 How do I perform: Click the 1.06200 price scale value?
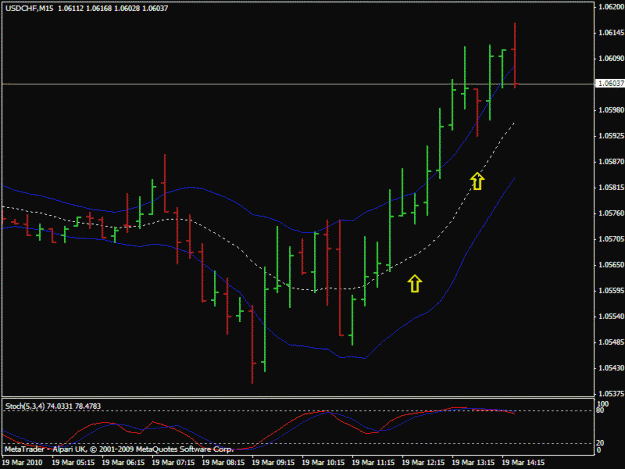[611, 7]
